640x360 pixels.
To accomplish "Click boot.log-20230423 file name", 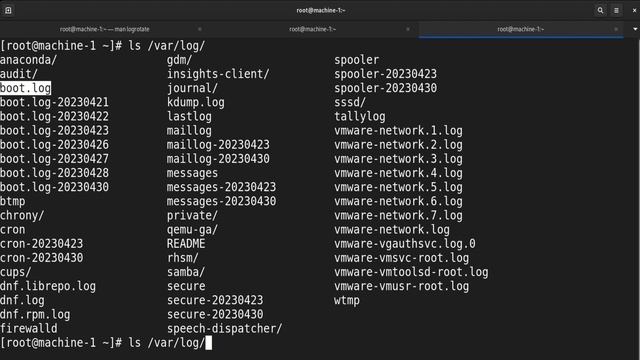I will 54,131.
